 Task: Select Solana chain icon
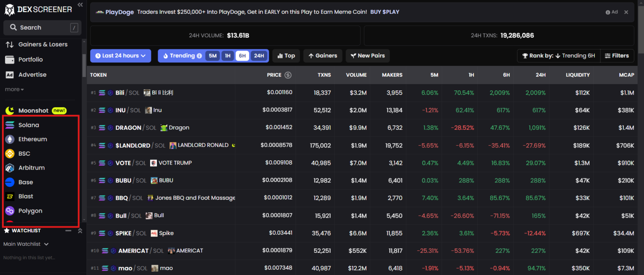tap(10, 125)
